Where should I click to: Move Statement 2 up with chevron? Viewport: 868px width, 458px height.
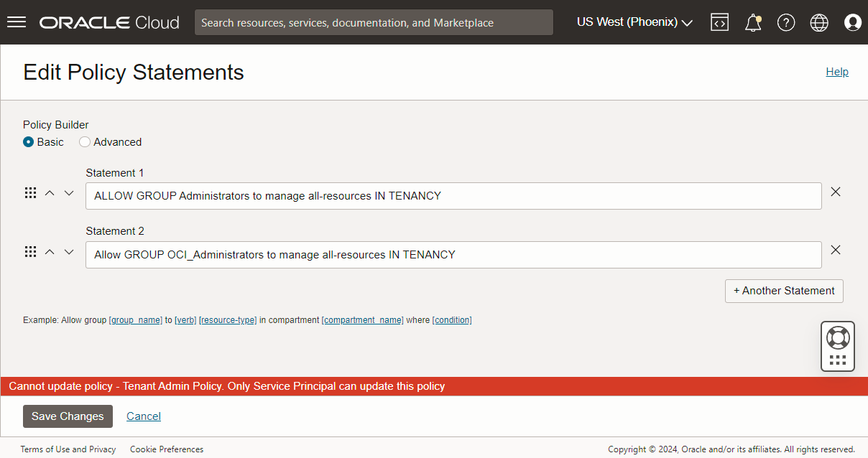(x=50, y=251)
